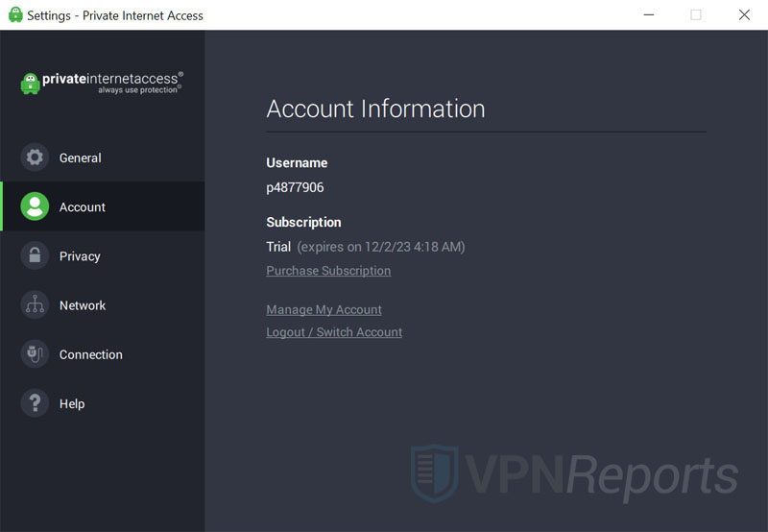Close the Settings window
The width and height of the screenshot is (768, 532).
pyautogui.click(x=744, y=15)
